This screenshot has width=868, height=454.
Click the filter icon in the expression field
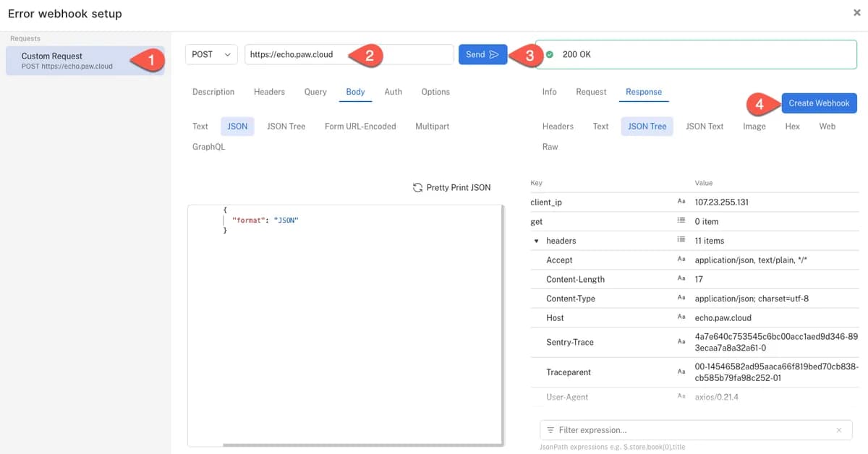(x=550, y=430)
